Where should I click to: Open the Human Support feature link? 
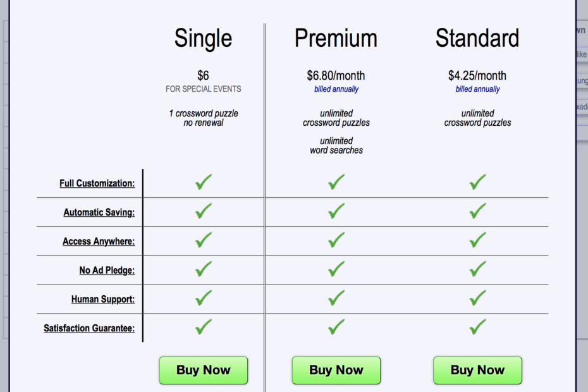pos(102,299)
